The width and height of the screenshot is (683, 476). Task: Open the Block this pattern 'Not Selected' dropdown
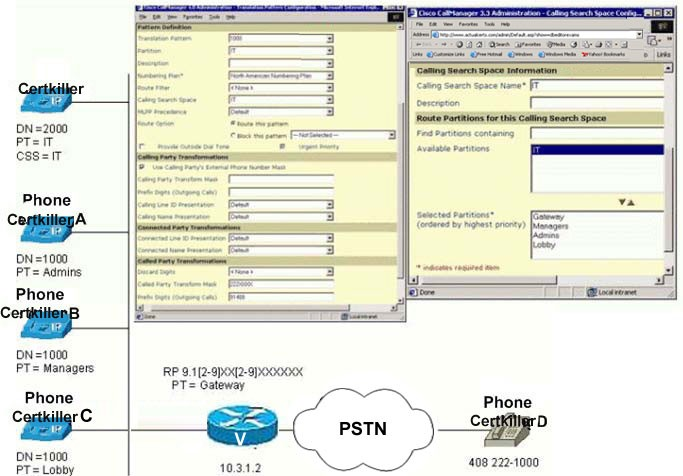coord(392,135)
